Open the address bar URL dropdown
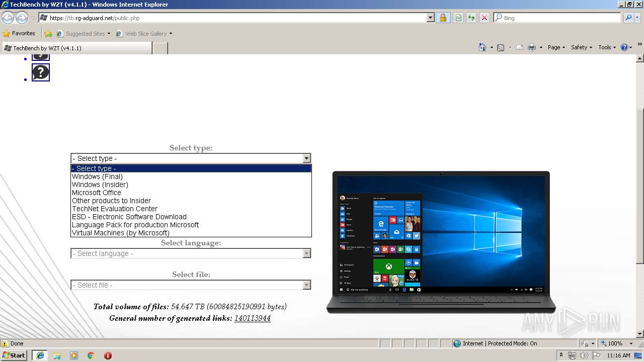The image size is (644, 362). pos(430,18)
